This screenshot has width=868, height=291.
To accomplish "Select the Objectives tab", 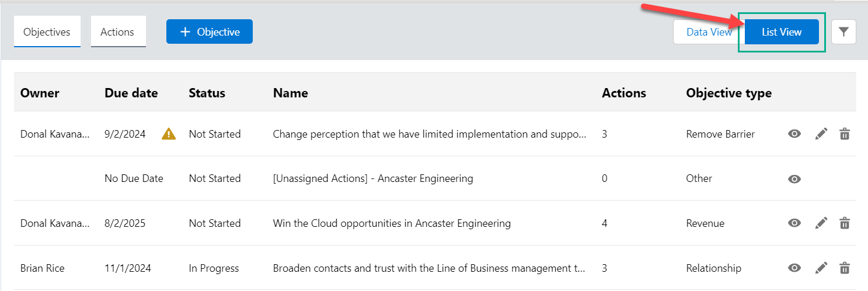I will pos(47,32).
